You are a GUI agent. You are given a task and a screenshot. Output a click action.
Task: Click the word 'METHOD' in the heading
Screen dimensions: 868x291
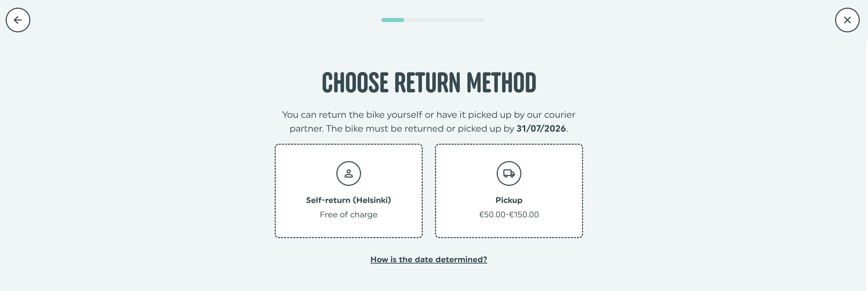(501, 82)
